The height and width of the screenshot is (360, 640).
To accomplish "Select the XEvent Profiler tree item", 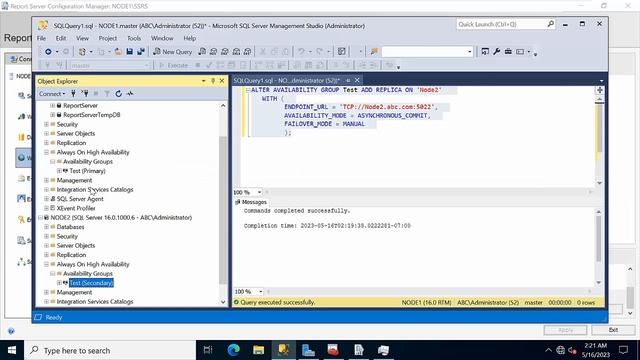I will click(x=76, y=208).
